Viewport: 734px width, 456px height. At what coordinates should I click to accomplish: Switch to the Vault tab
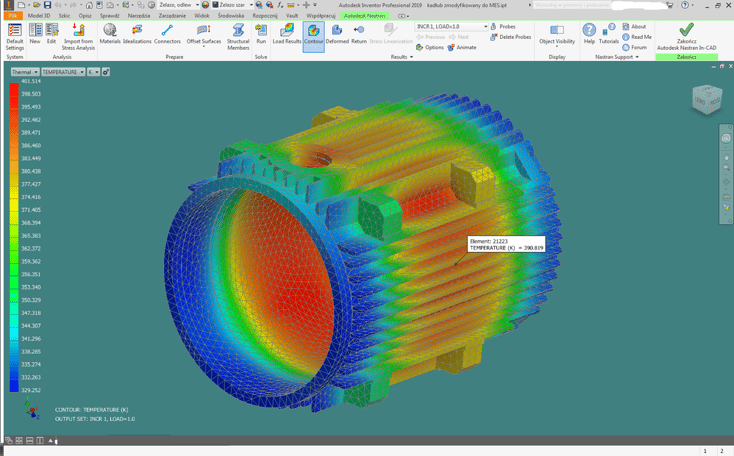click(292, 15)
